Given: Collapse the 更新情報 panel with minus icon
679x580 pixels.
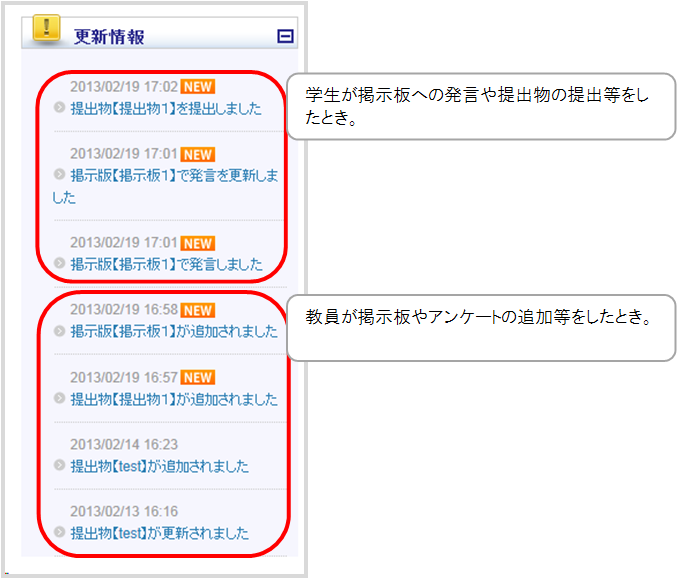Looking at the screenshot, I should (x=285, y=36).
